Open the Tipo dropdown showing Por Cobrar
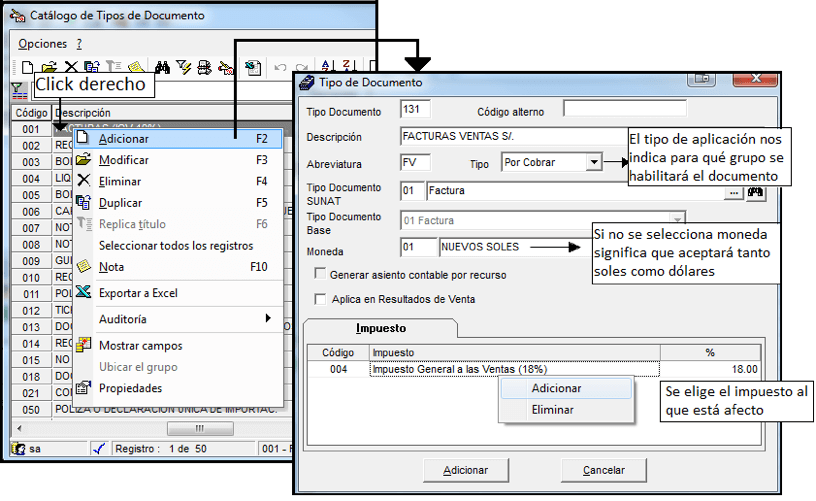This screenshot has height=501, width=816. pos(594,162)
